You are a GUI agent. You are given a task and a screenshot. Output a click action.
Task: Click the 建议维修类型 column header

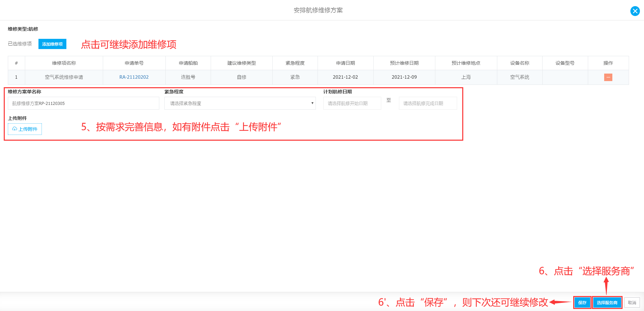(242, 63)
